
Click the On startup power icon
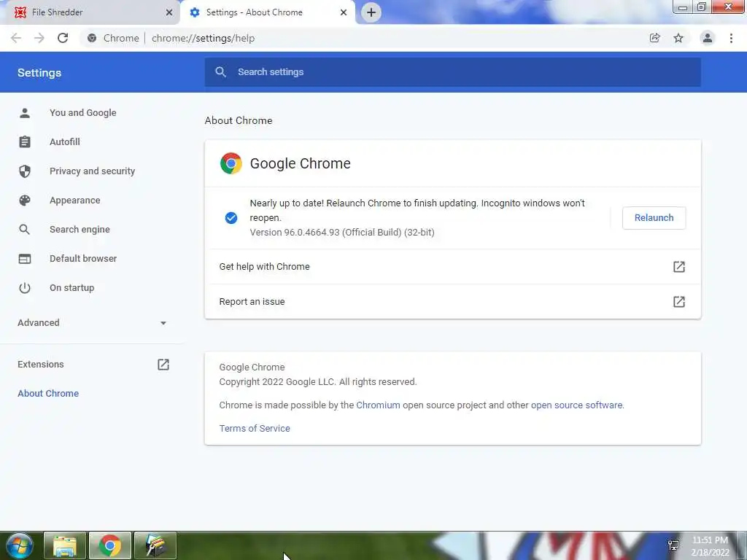[25, 287]
